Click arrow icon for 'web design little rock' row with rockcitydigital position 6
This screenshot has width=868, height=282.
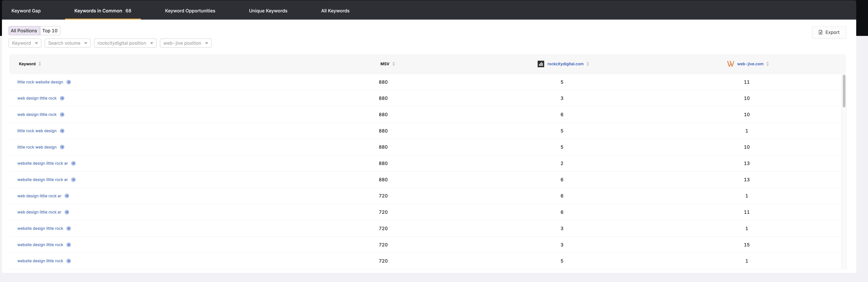[x=62, y=114]
